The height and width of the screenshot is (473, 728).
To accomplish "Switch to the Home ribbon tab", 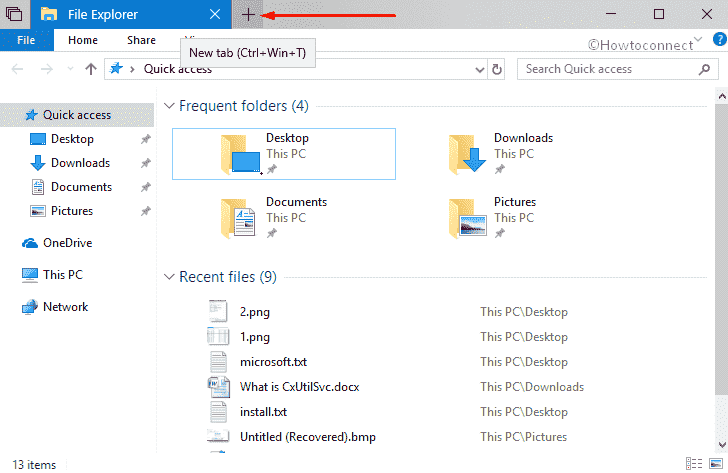I will pyautogui.click(x=83, y=40).
